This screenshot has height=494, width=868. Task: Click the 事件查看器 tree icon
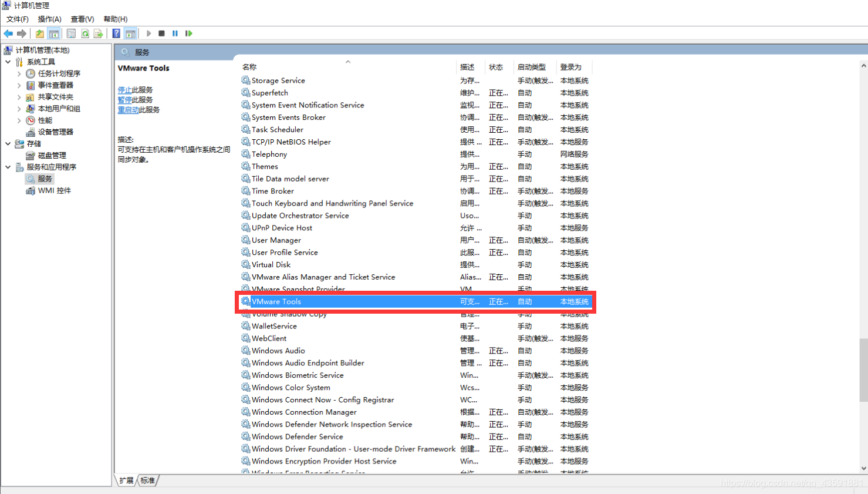[x=31, y=85]
